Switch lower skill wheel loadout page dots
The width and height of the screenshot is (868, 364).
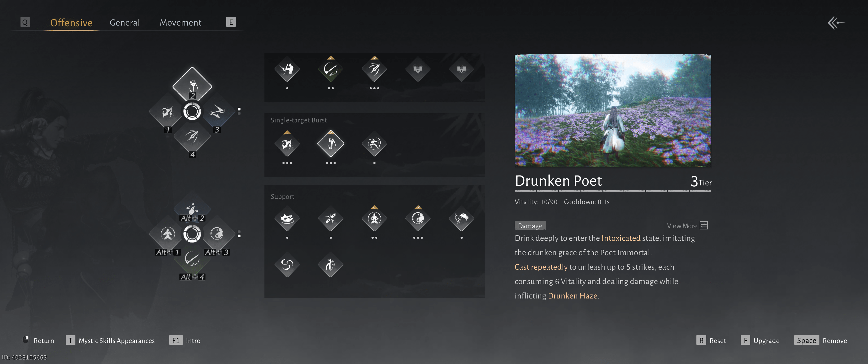click(239, 234)
